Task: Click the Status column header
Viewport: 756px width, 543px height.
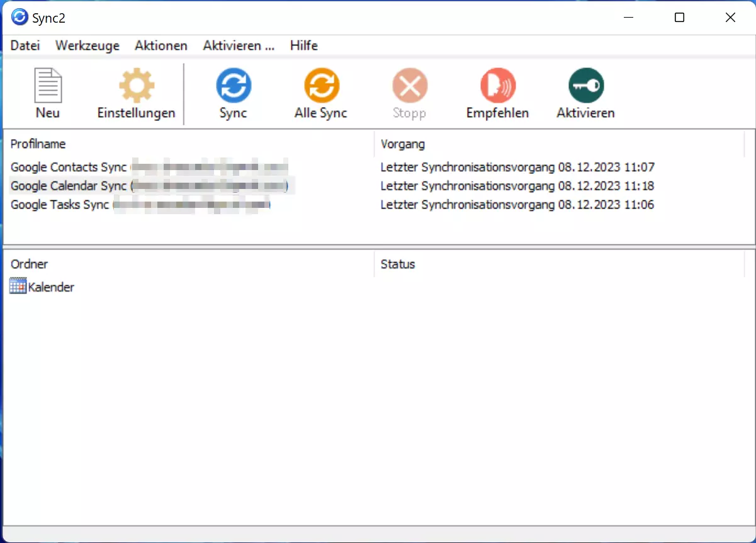Action: pos(397,264)
